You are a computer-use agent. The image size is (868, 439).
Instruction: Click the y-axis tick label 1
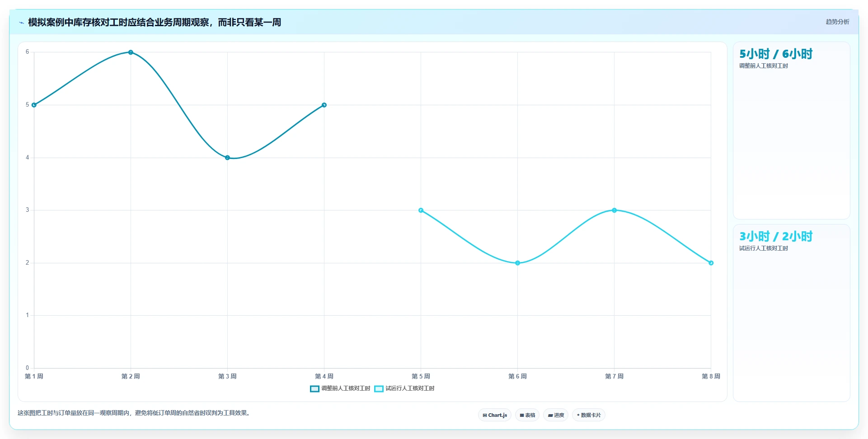(x=27, y=315)
